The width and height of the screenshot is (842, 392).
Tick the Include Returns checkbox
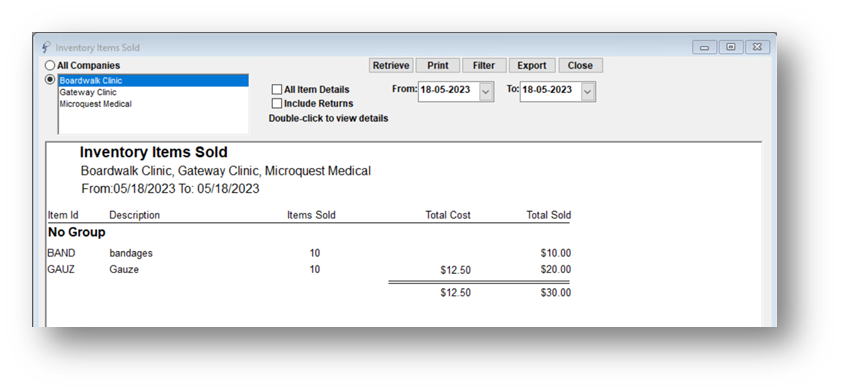tap(277, 103)
